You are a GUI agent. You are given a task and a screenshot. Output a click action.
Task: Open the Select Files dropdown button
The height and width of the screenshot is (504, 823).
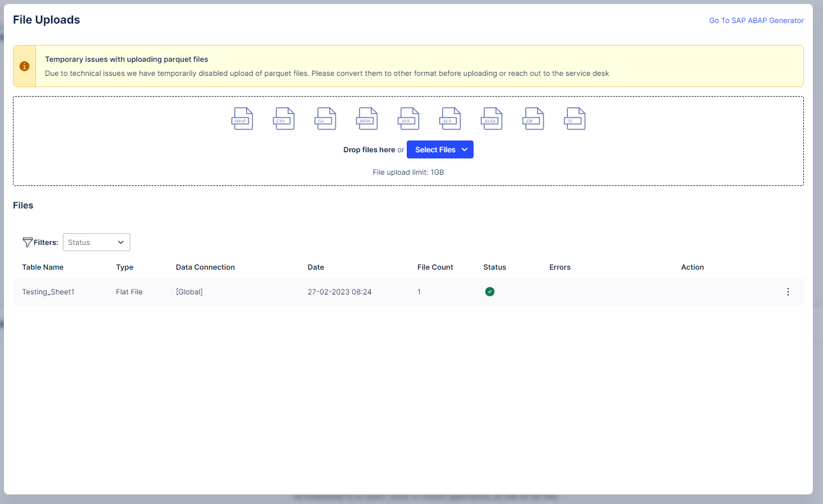point(440,149)
